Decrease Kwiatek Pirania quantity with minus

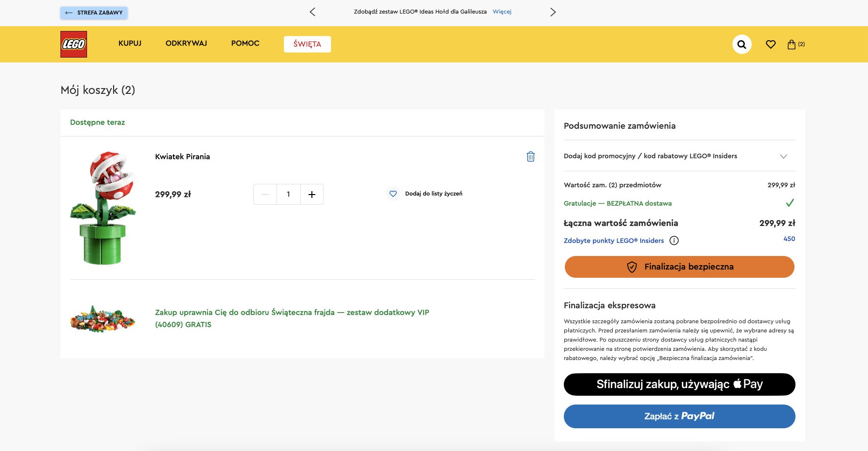pyautogui.click(x=265, y=194)
